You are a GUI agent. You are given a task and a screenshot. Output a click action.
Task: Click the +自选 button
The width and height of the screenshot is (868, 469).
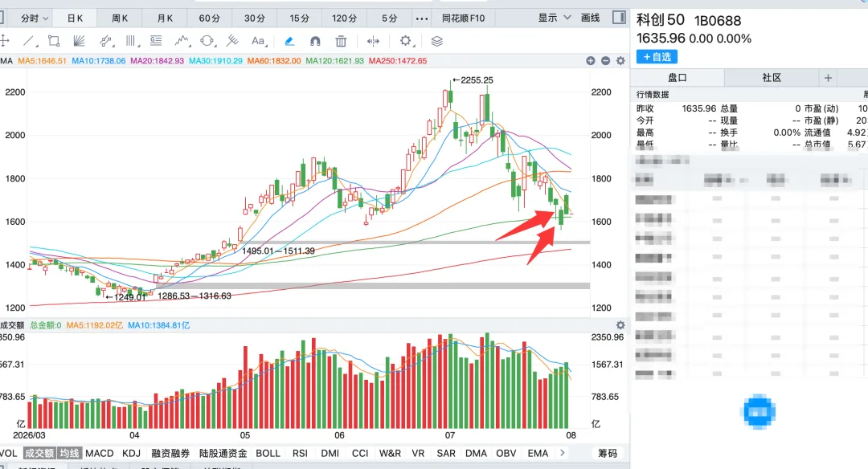tap(657, 57)
